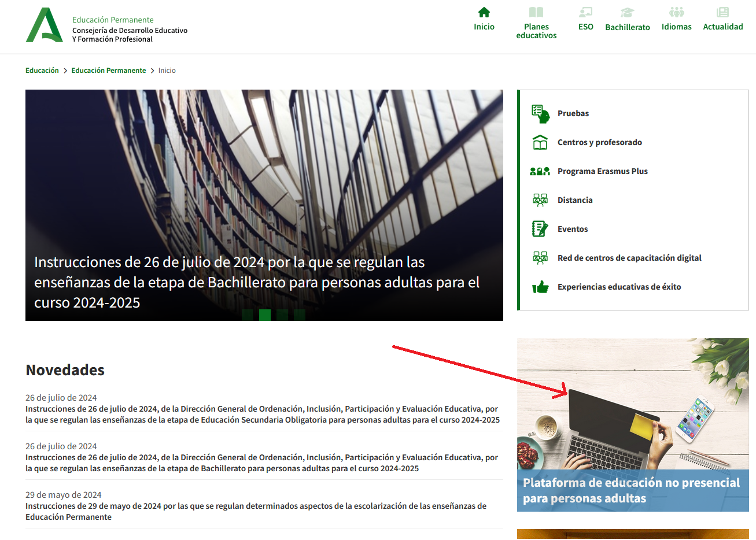
Task: Select the fourth carousel slide indicator
Action: 300,315
